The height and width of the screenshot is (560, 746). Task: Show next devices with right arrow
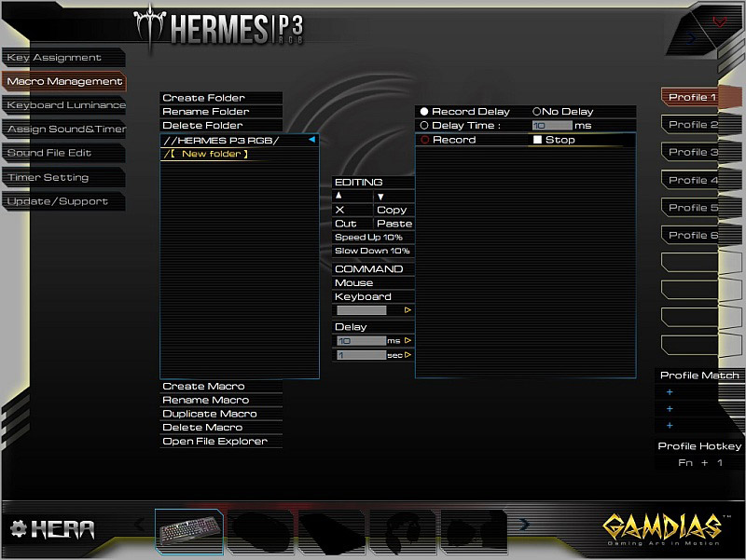(524, 525)
